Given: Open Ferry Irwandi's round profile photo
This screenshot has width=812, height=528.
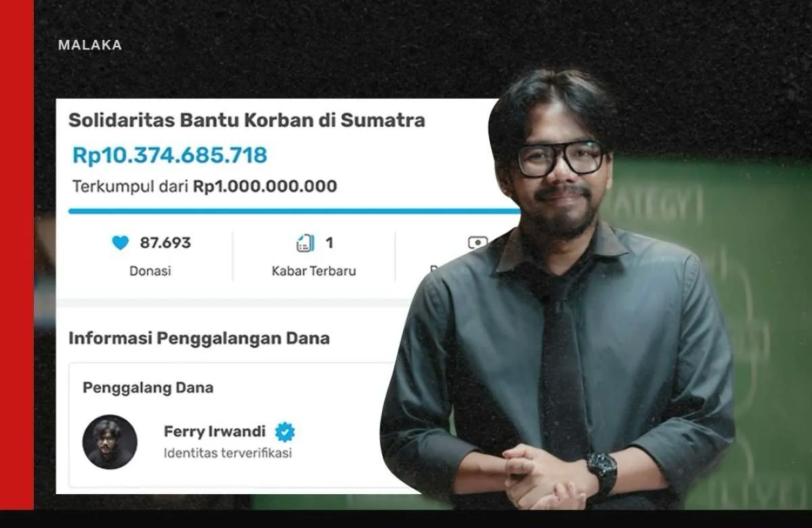Looking at the screenshot, I should [x=110, y=442].
